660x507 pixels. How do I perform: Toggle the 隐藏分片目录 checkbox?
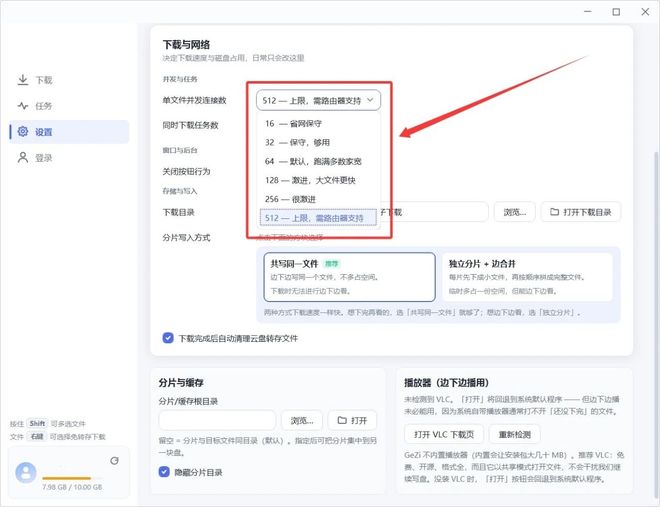(164, 472)
